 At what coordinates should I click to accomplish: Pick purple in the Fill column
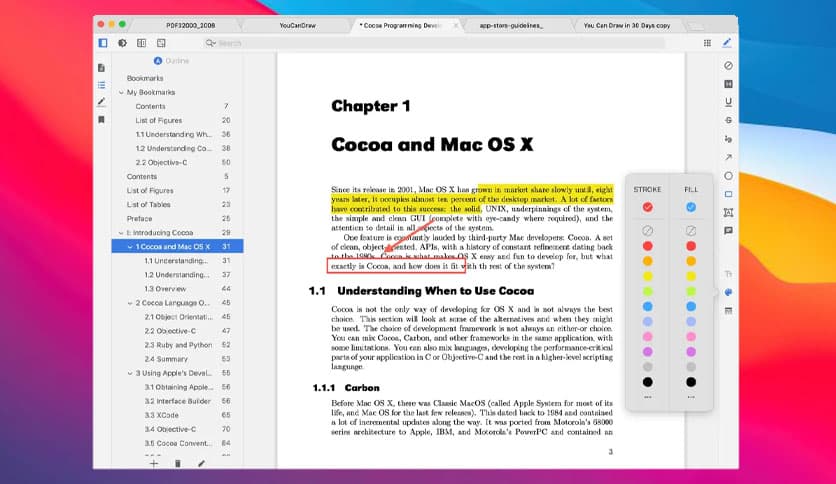pyautogui.click(x=690, y=352)
